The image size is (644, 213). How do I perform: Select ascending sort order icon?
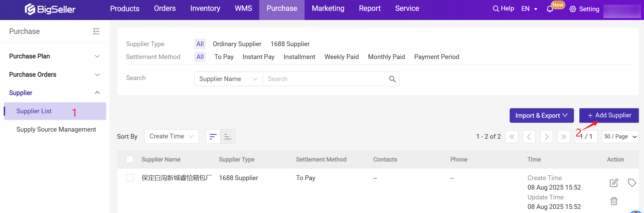[228, 137]
